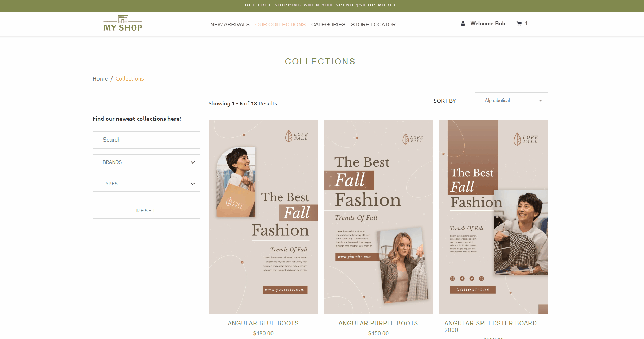Click the Angular Purple Boots title
The height and width of the screenshot is (339, 644).
tap(378, 323)
